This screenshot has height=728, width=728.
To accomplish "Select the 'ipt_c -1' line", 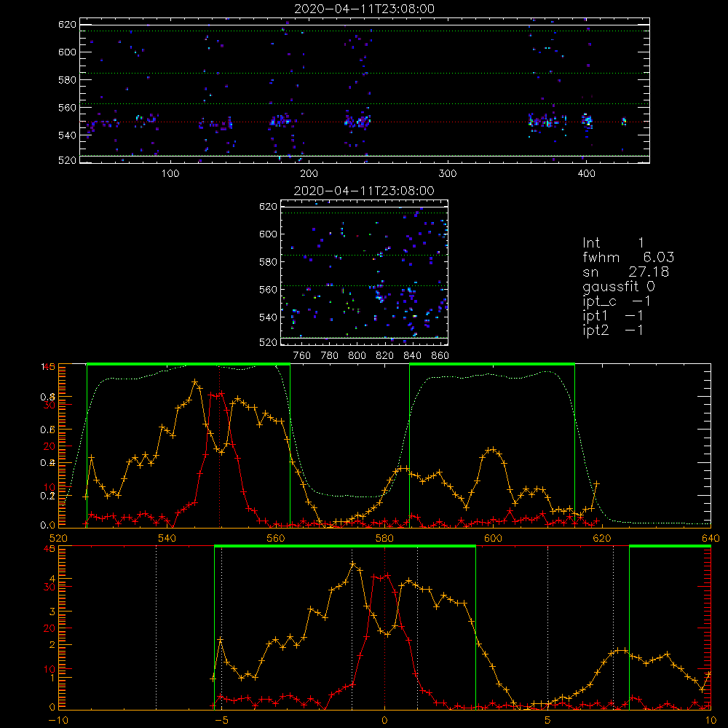I will 617,301.
